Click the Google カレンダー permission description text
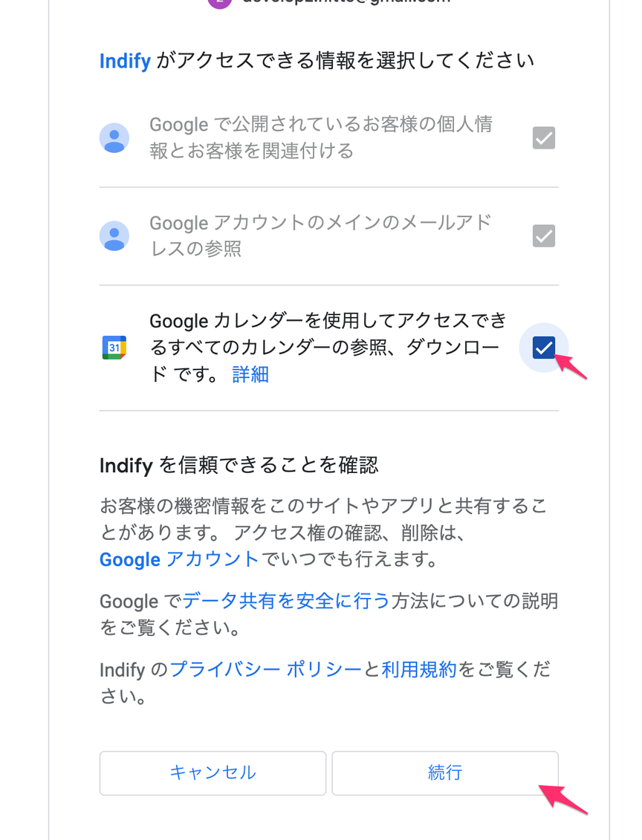The image size is (642, 840). pyautogui.click(x=328, y=347)
